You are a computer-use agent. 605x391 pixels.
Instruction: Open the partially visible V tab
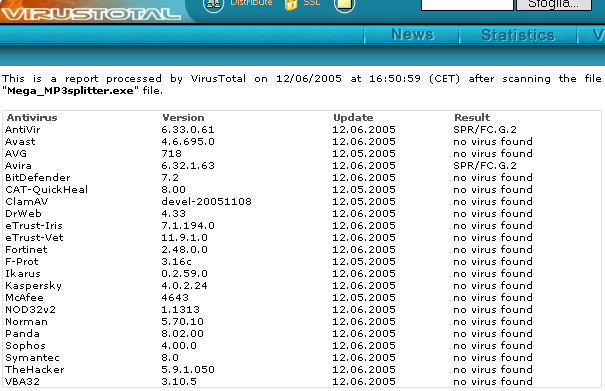(x=592, y=35)
